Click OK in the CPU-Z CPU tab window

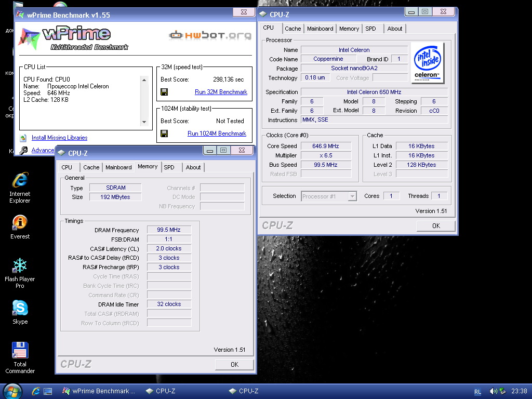[x=436, y=226]
